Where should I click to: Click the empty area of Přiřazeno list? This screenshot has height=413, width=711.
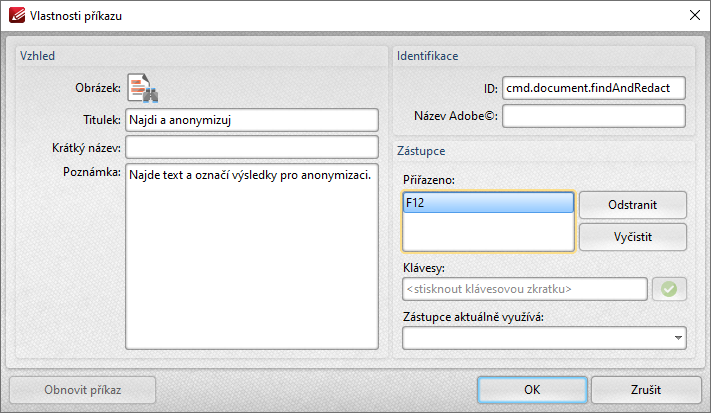click(488, 231)
